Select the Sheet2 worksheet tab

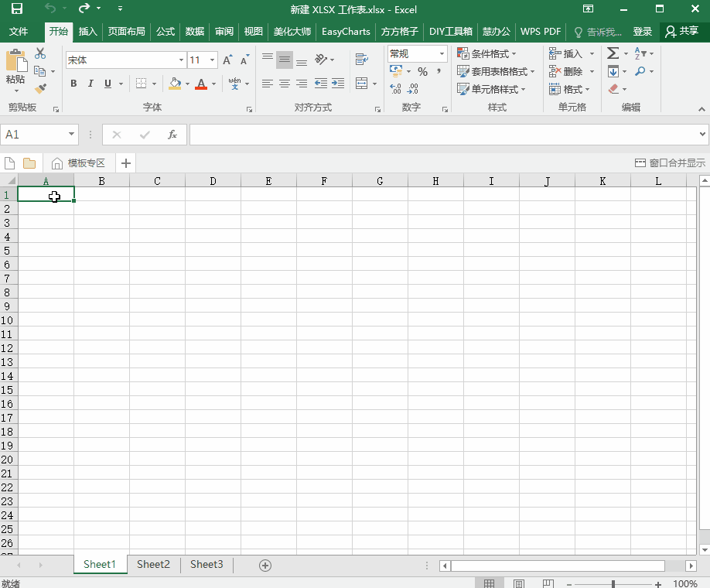(153, 565)
